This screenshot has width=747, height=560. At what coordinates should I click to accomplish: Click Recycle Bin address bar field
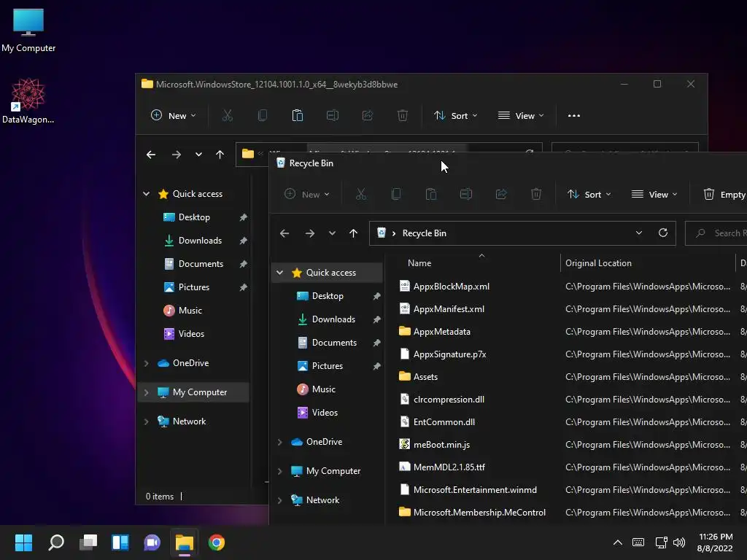pyautogui.click(x=522, y=233)
